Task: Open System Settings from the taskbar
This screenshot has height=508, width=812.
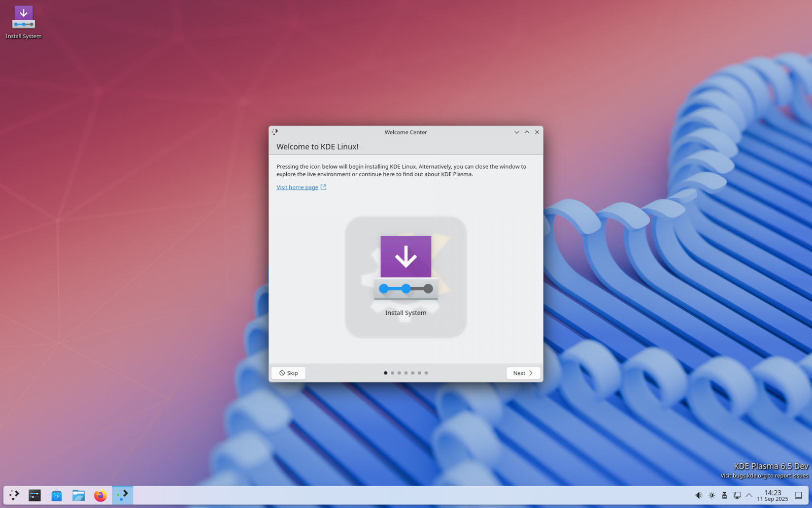Action: click(35, 495)
